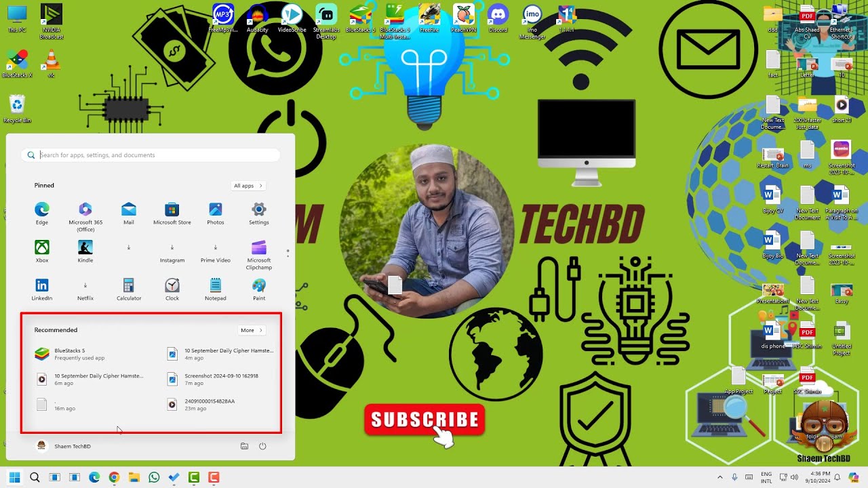
Task: Select Audacity desktop shortcut
Action: [257, 18]
